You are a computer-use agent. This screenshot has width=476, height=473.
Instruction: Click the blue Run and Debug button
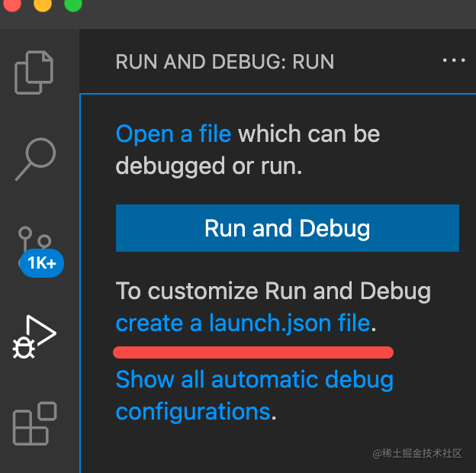point(287,228)
